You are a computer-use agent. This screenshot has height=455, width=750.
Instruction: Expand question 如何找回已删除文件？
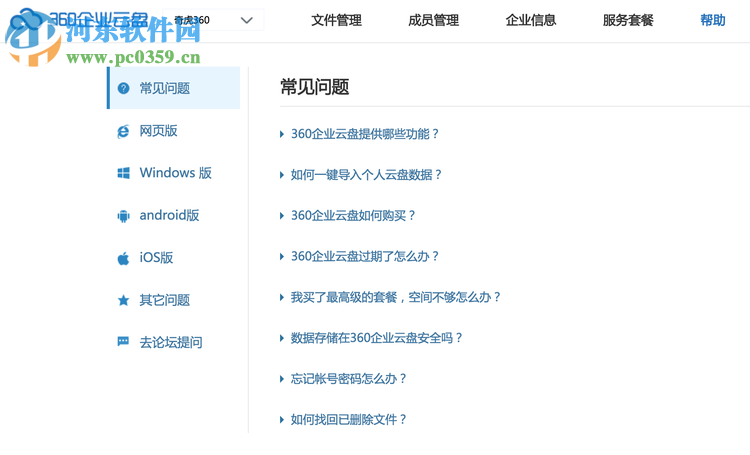[x=349, y=420]
